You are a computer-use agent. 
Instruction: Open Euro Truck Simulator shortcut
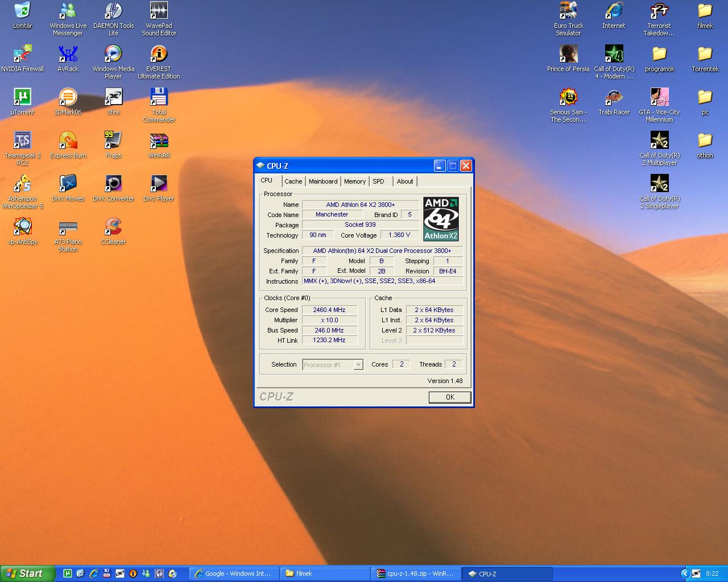(x=568, y=19)
